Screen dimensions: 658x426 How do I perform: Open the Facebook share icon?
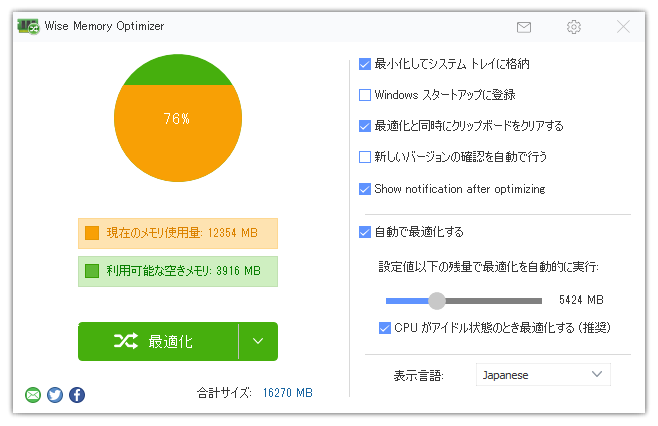[77, 395]
